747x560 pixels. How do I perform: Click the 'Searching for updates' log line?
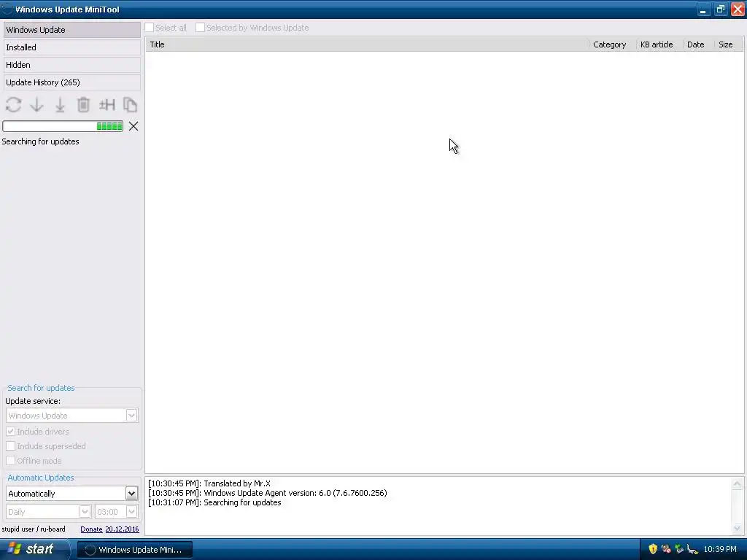(x=214, y=502)
